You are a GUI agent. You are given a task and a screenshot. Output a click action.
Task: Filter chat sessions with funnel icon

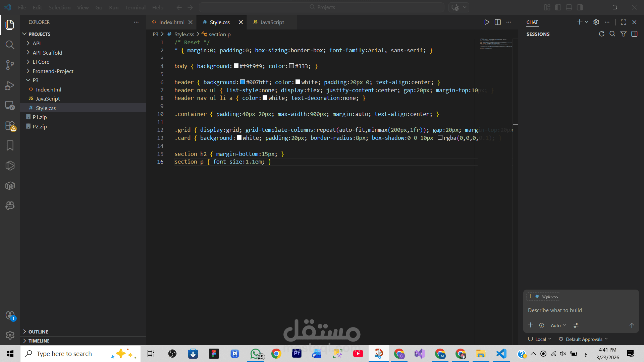tap(623, 34)
